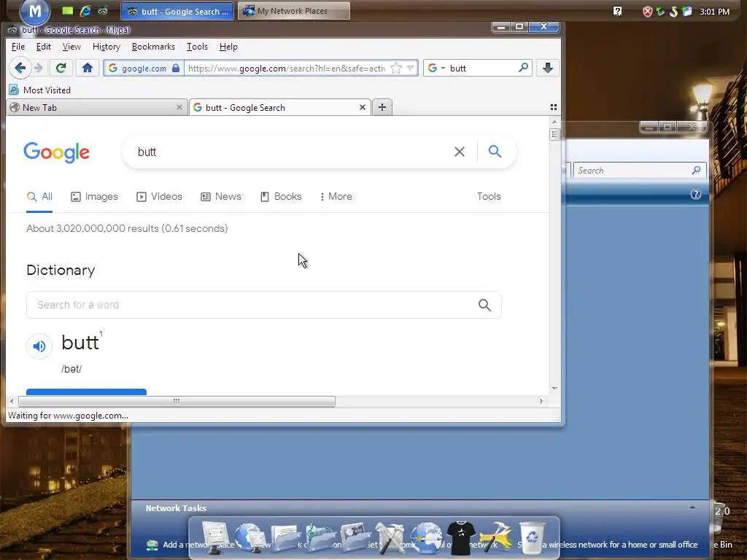The image size is (747, 560).
Task: Clear the Google search box with X
Action: pyautogui.click(x=460, y=152)
